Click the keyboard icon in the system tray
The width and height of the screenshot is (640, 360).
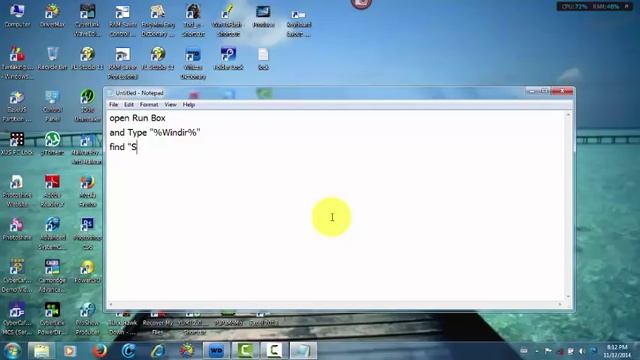[x=524, y=351]
